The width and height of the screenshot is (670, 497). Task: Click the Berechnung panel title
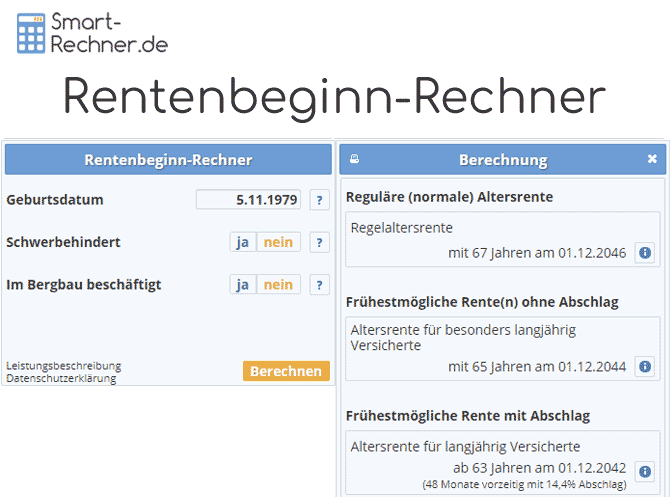click(x=502, y=160)
